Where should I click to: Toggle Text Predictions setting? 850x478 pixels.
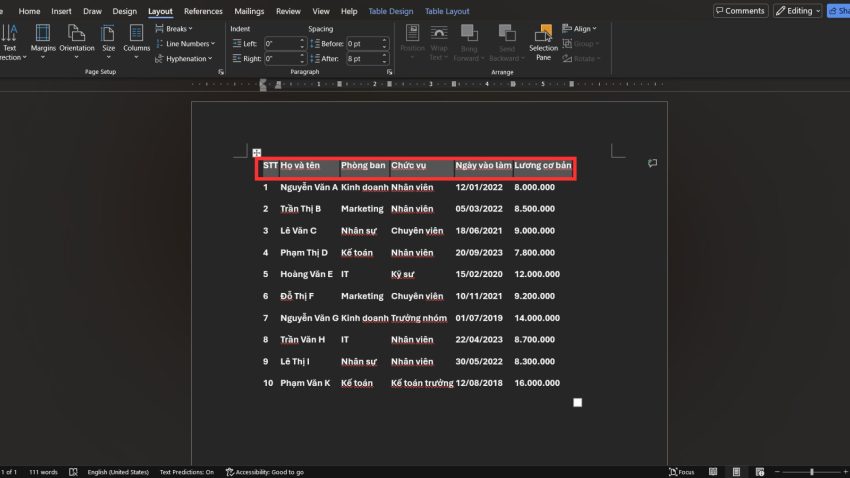[x=187, y=471]
